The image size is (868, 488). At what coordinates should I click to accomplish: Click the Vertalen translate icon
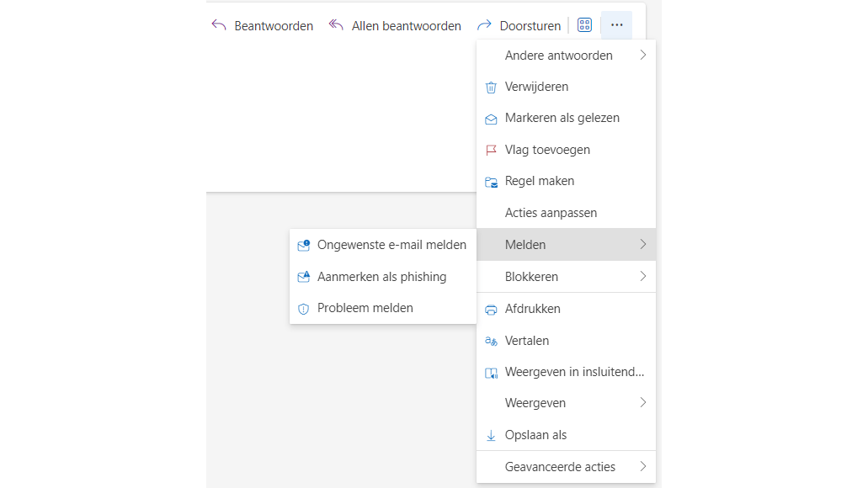492,341
